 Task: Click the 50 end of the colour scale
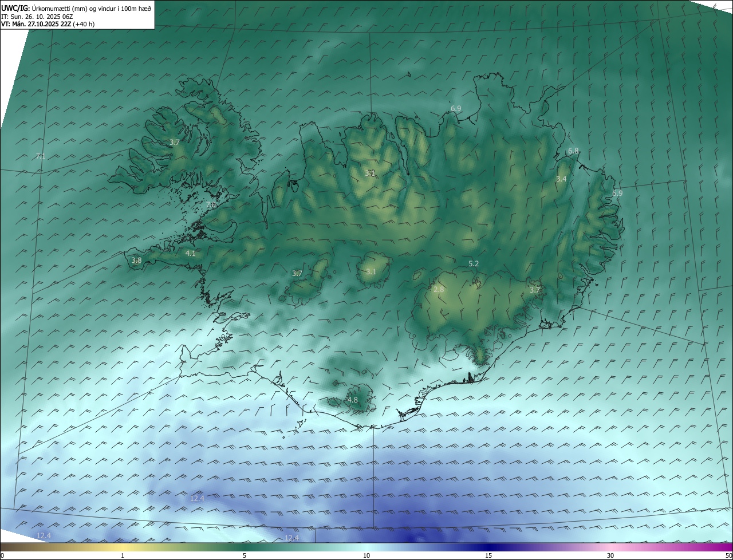click(728, 555)
